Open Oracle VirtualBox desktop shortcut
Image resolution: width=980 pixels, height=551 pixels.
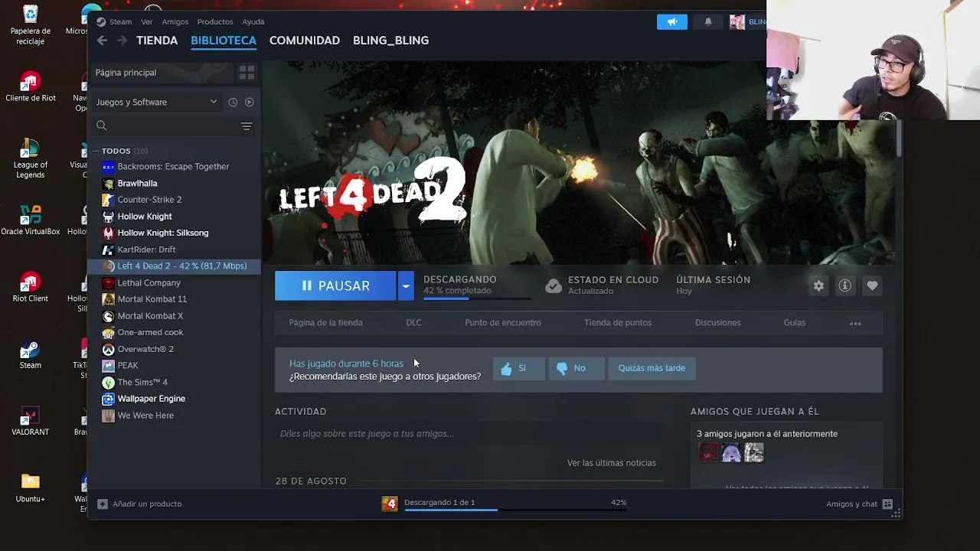(x=30, y=220)
